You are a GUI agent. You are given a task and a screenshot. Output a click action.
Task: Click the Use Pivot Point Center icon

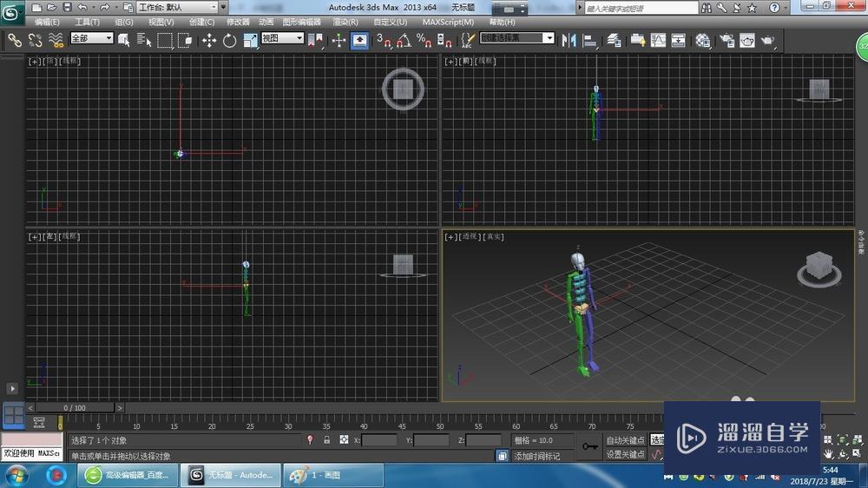coord(316,41)
